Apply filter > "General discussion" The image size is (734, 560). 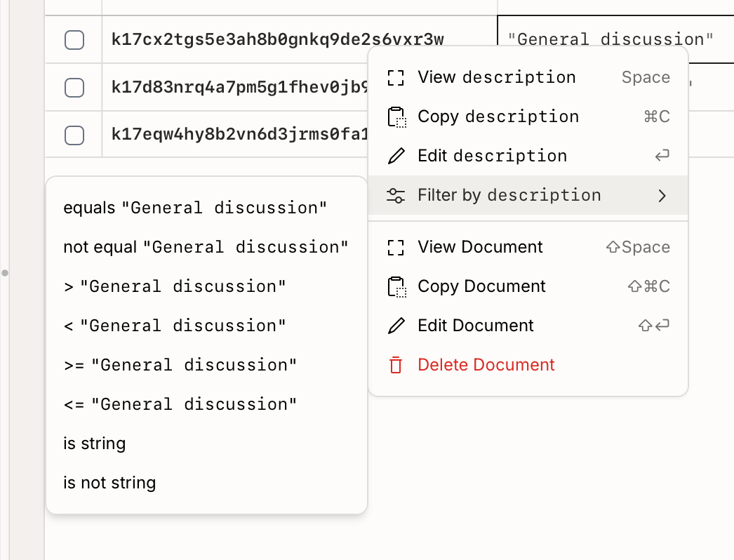pyautogui.click(x=206, y=286)
